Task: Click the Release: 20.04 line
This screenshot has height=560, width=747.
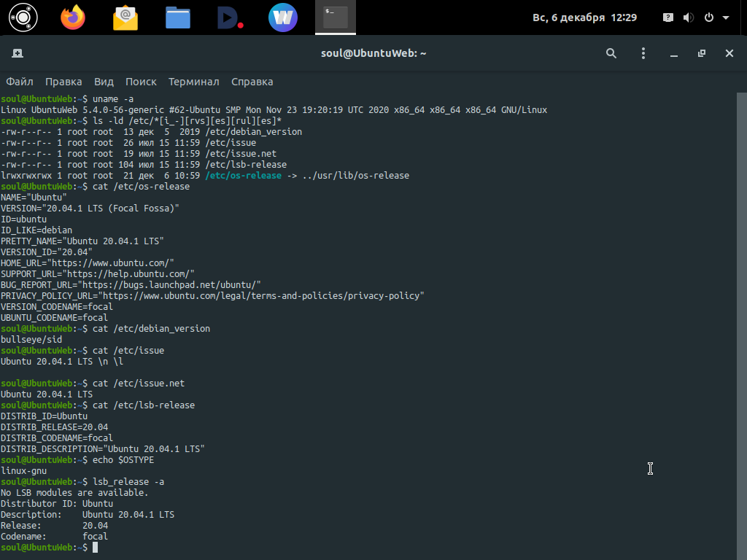Action: pos(54,526)
